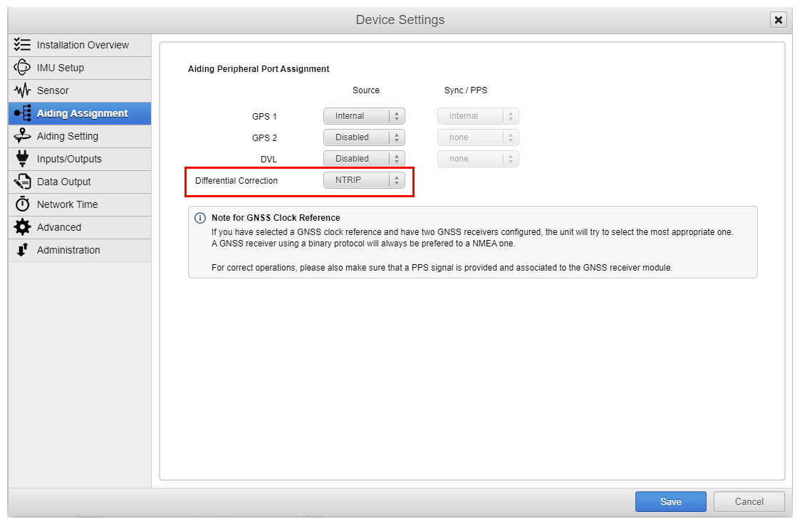Click the Administration icon in sidebar
The image size is (807, 532).
coord(22,250)
